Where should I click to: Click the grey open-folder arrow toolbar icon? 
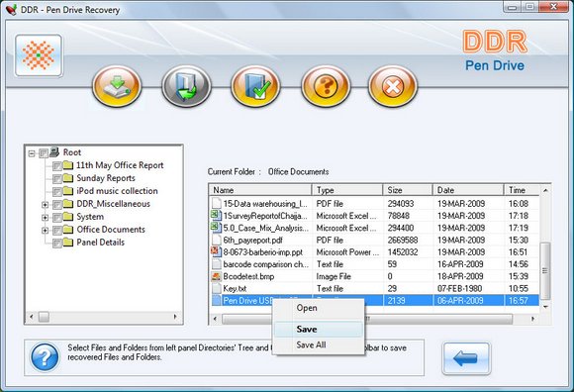[x=186, y=86]
